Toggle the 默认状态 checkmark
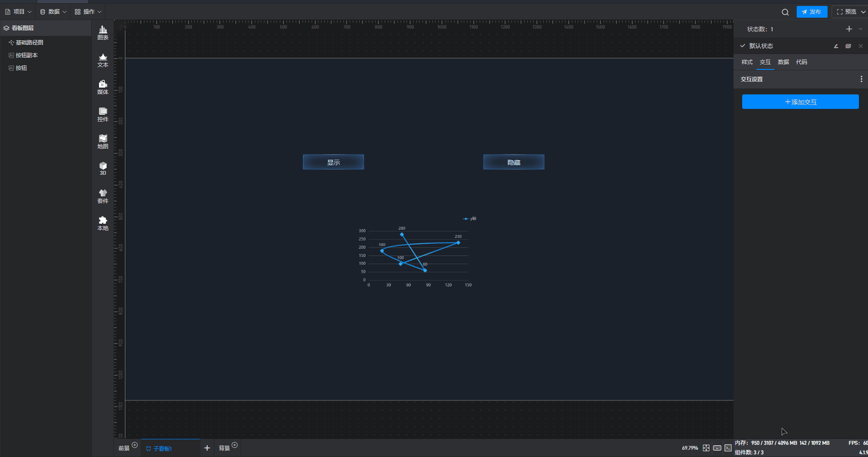Screen dimensions: 868x457 pyautogui.click(x=743, y=46)
